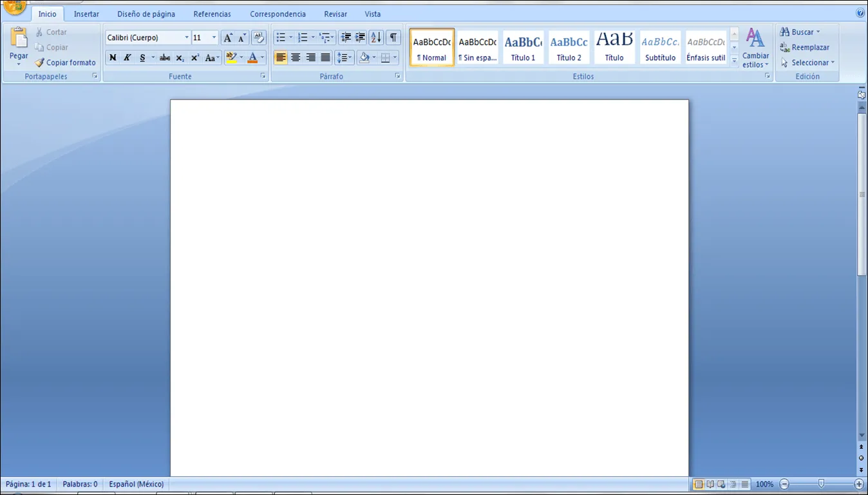Click the paragraph shading paint bucket
The width and height of the screenshot is (868, 495).
364,58
